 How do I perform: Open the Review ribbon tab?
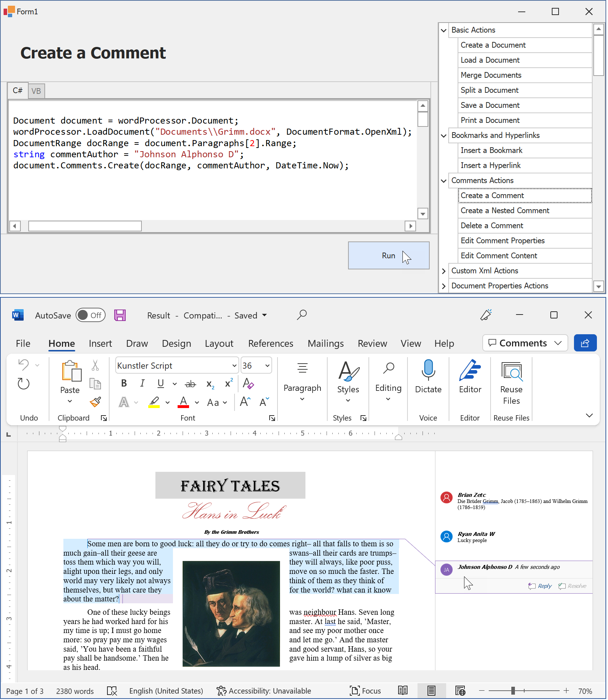tap(372, 344)
